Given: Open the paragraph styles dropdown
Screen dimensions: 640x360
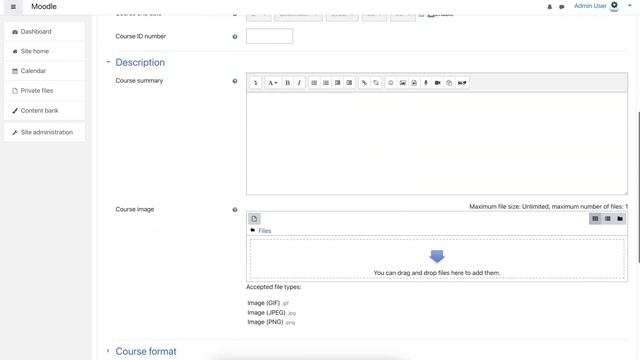Looking at the screenshot, I should 272,83.
